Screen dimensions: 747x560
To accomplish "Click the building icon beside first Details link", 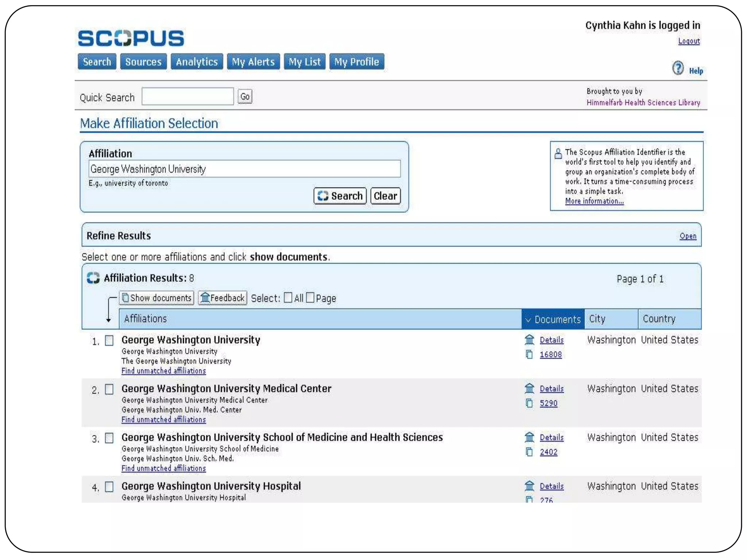I will 529,340.
